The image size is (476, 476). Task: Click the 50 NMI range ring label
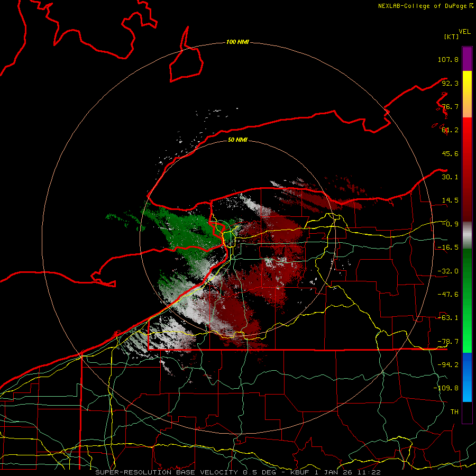[237, 140]
